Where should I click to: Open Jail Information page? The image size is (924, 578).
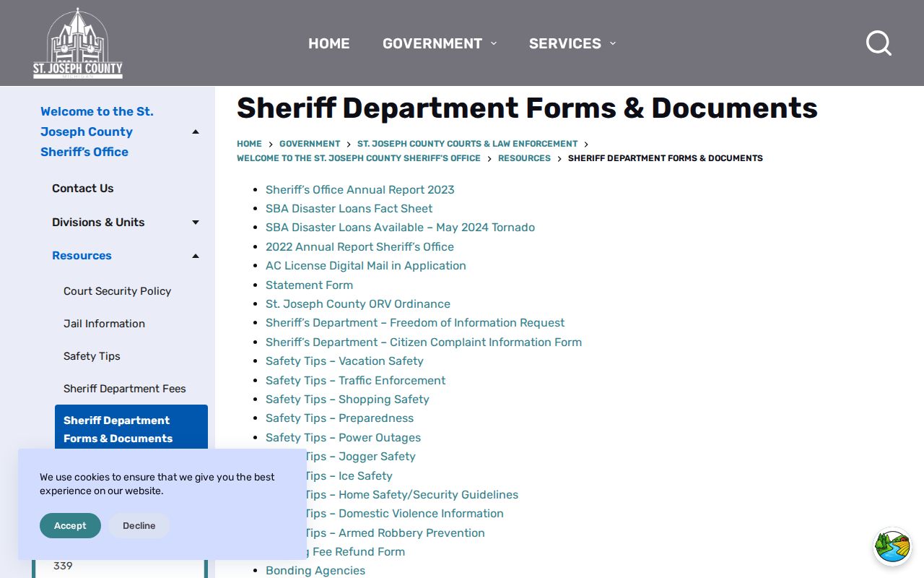tap(104, 323)
